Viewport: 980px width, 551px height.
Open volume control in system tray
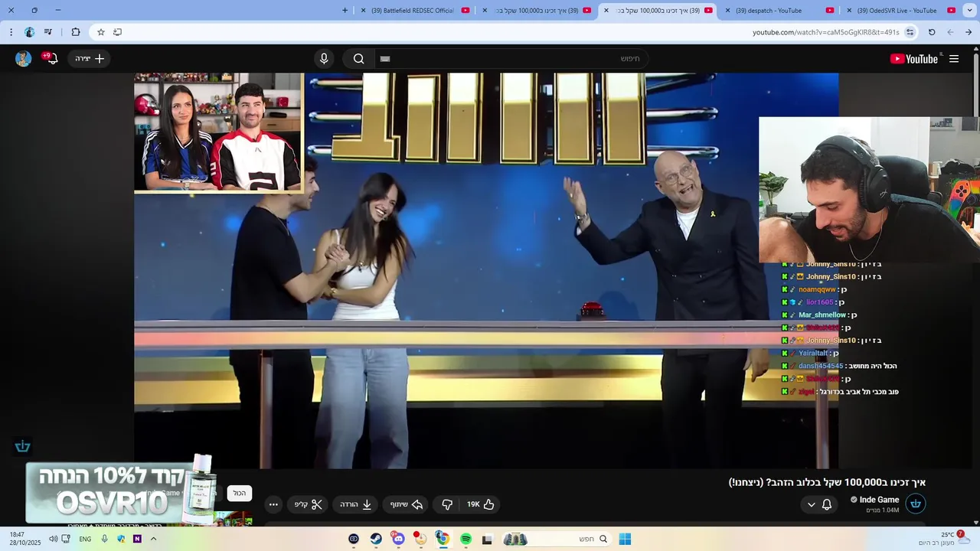[x=53, y=539]
